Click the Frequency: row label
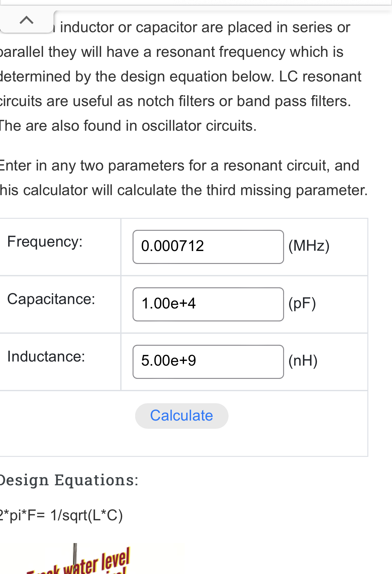392x574 pixels. pos(45,242)
